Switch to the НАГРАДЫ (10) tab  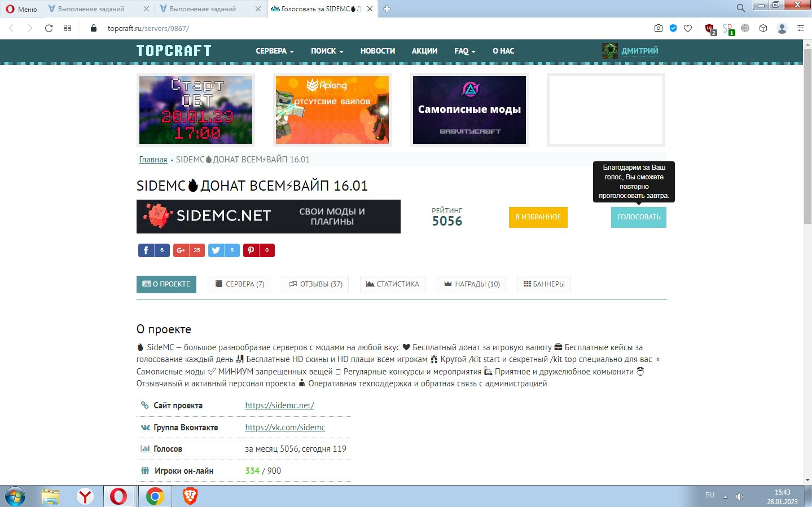(x=472, y=284)
